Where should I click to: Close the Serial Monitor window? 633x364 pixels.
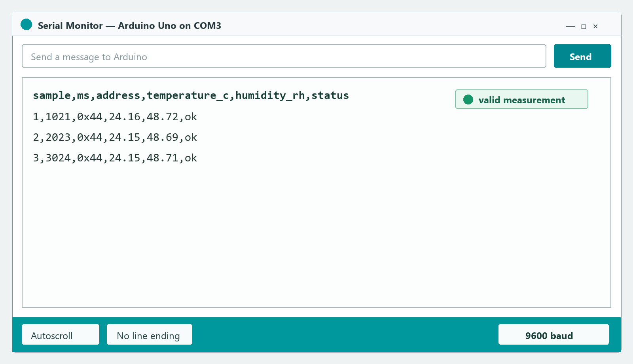point(595,27)
